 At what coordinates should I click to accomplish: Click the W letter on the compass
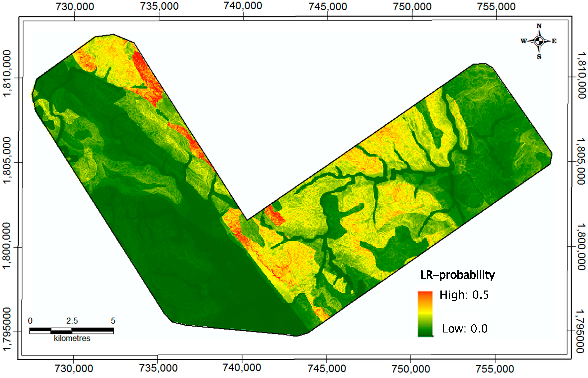pos(524,41)
